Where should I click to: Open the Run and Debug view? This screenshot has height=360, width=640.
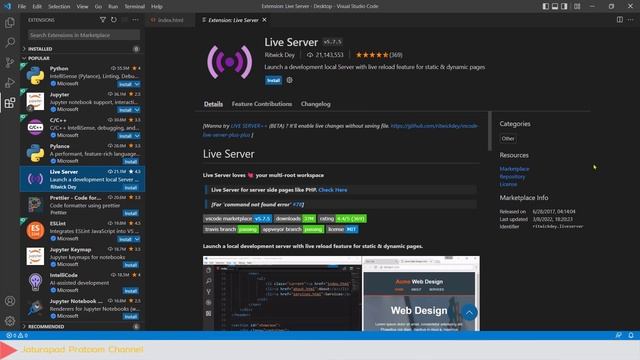pyautogui.click(x=10, y=82)
